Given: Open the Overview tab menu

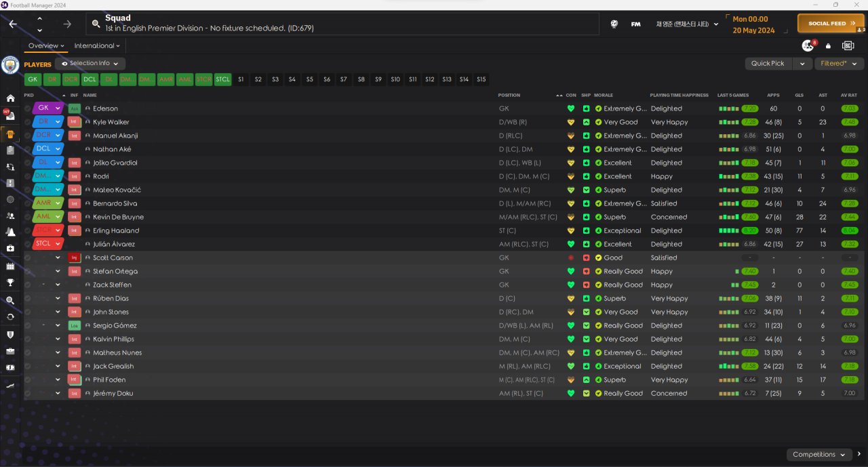Looking at the screenshot, I should pyautogui.click(x=46, y=45).
